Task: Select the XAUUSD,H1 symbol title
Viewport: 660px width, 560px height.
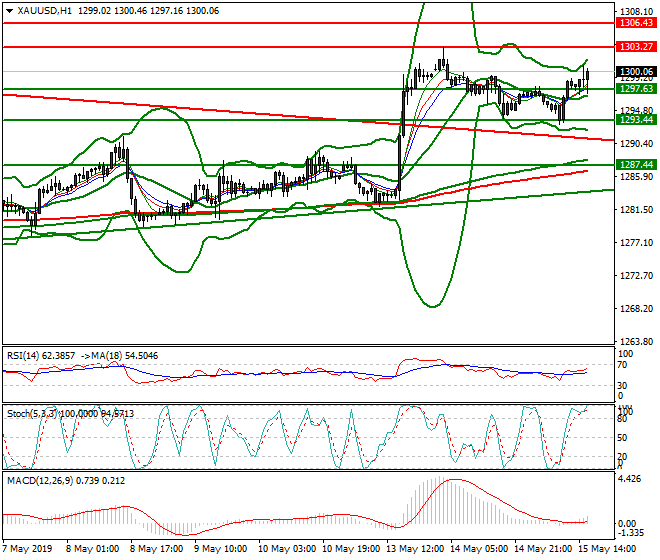Action: pos(45,11)
